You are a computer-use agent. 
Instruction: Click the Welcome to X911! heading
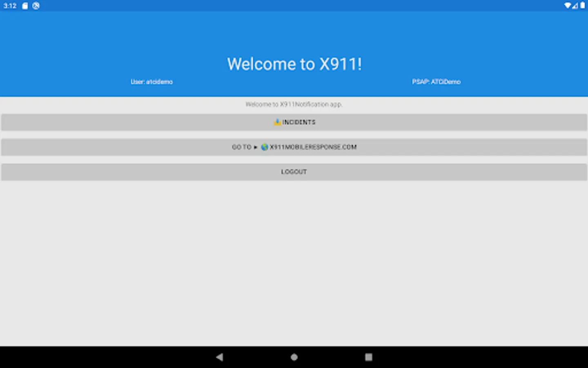tap(294, 64)
